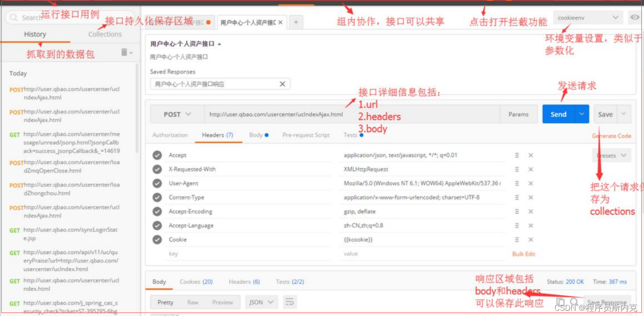Click the trash icon to clear history
The width and height of the screenshot is (644, 316).
[x=124, y=52]
